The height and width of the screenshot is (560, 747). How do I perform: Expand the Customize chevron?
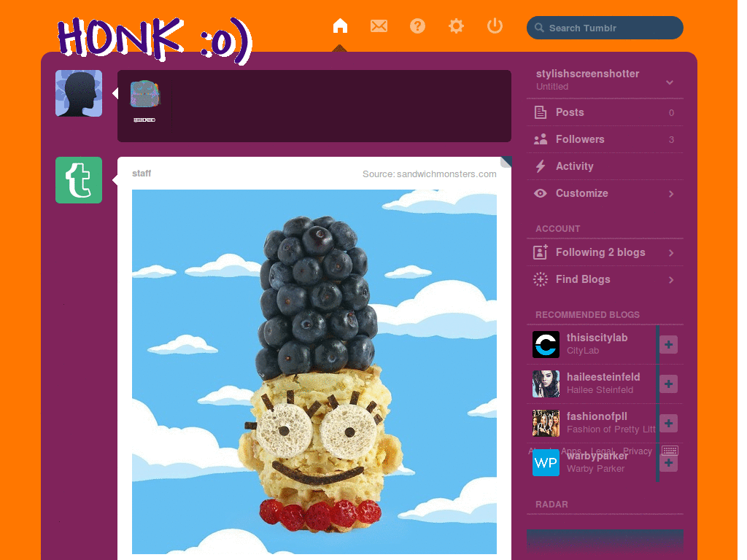pos(671,194)
